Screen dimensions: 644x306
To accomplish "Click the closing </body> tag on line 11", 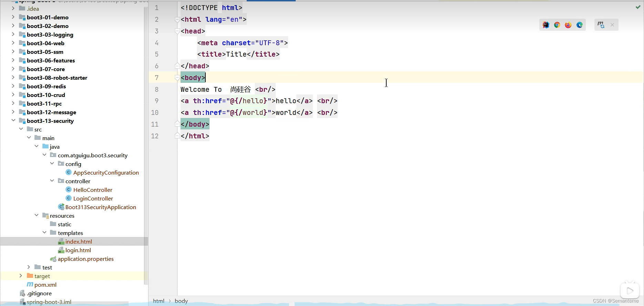I will pos(195,124).
